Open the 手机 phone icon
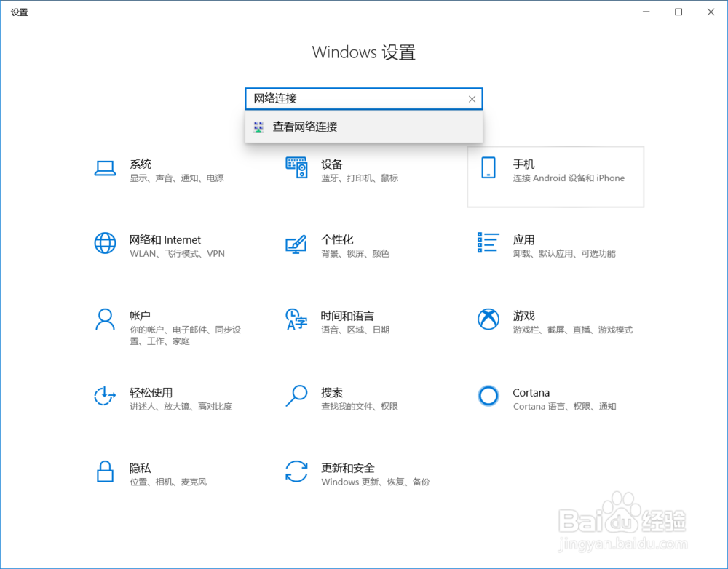The height and width of the screenshot is (569, 728). pyautogui.click(x=488, y=167)
